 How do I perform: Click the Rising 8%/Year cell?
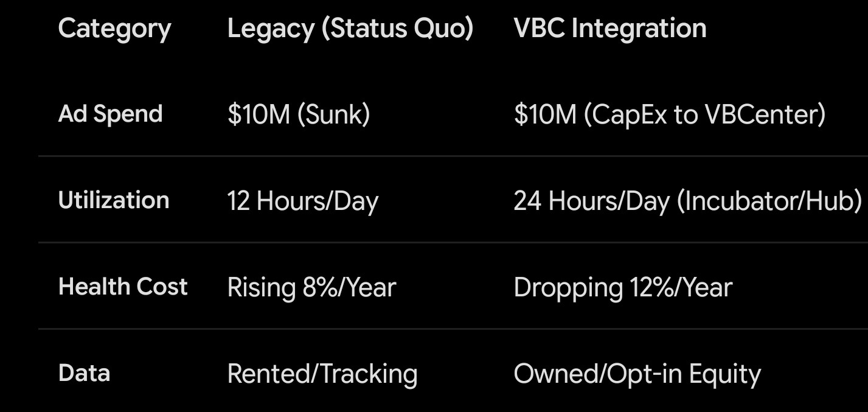(311, 287)
